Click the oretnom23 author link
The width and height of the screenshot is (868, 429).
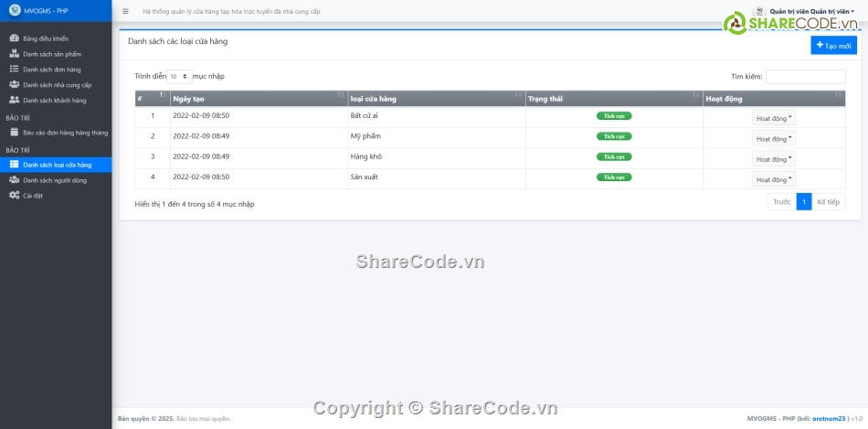(x=829, y=418)
